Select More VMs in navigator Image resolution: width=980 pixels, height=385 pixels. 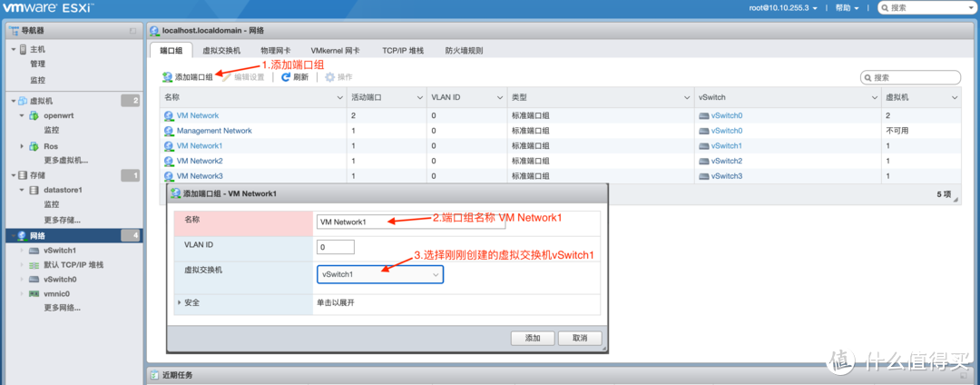pos(65,160)
